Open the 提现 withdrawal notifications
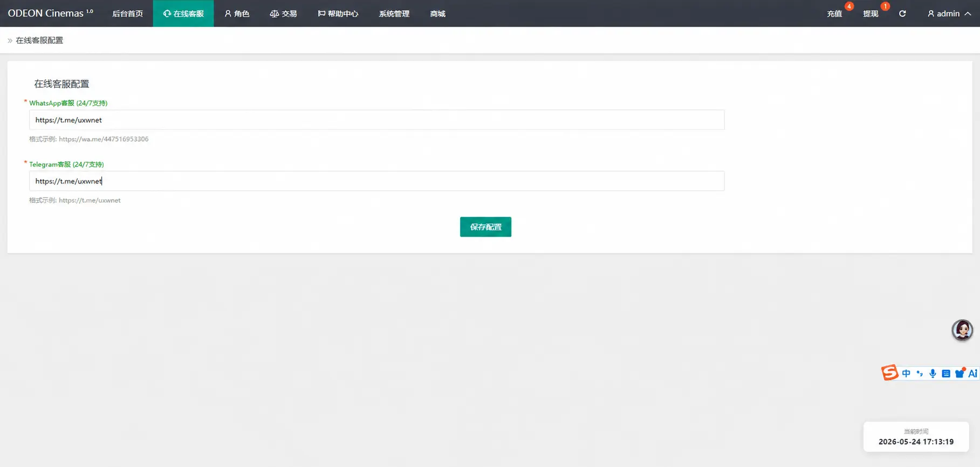The height and width of the screenshot is (467, 980). [x=871, y=13]
